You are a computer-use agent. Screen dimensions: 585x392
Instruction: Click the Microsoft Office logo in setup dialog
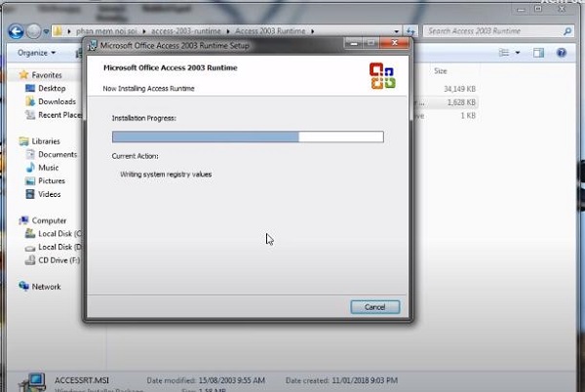click(x=382, y=76)
